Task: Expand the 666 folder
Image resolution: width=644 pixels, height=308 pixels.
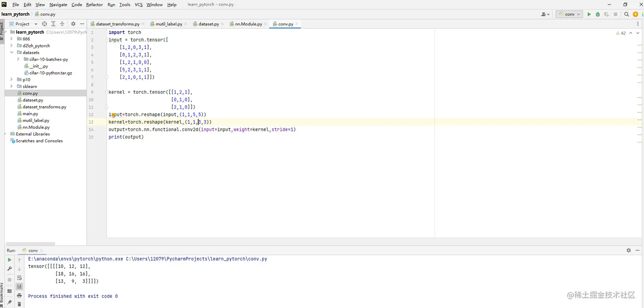Action: click(11, 39)
